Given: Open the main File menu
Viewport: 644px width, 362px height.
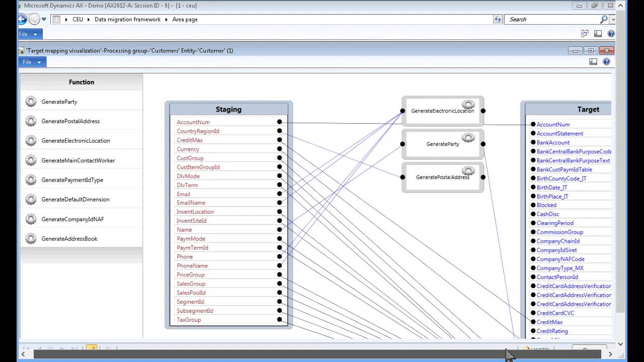Looking at the screenshot, I should [x=28, y=34].
